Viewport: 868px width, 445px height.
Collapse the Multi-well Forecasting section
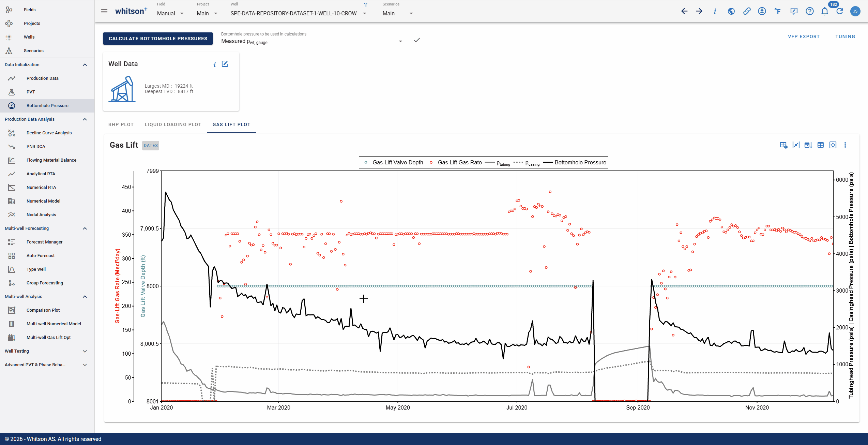coord(85,228)
